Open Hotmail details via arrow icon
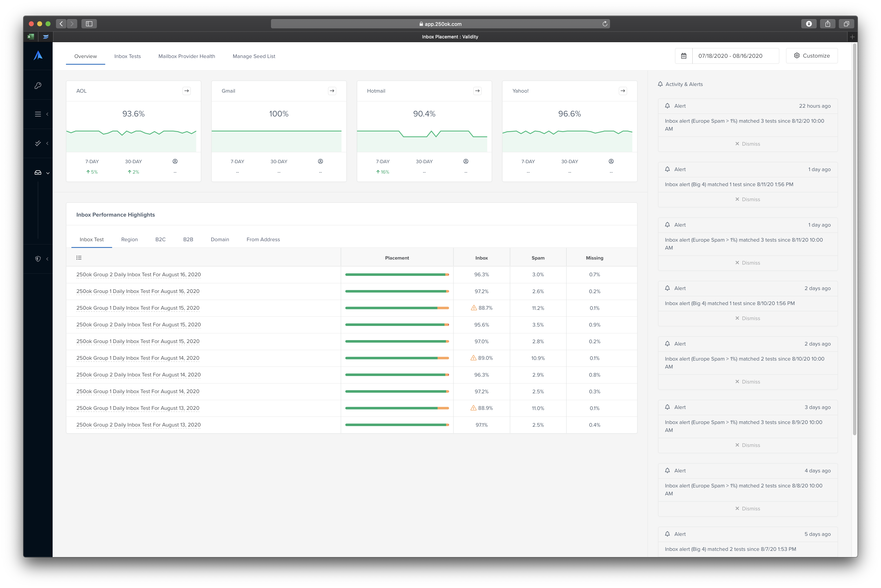881x588 pixels. pos(477,91)
